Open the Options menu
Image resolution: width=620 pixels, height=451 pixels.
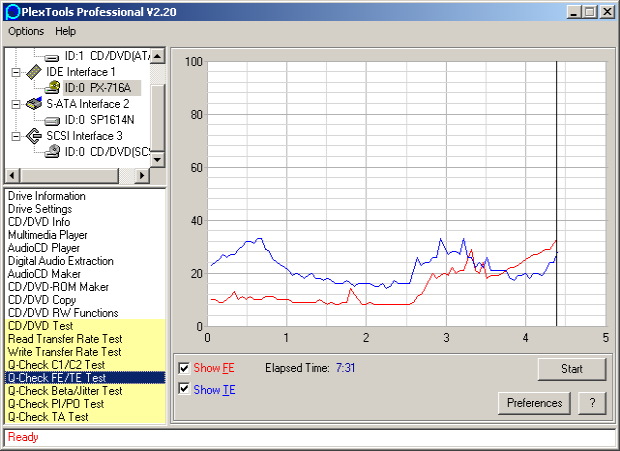pyautogui.click(x=26, y=31)
